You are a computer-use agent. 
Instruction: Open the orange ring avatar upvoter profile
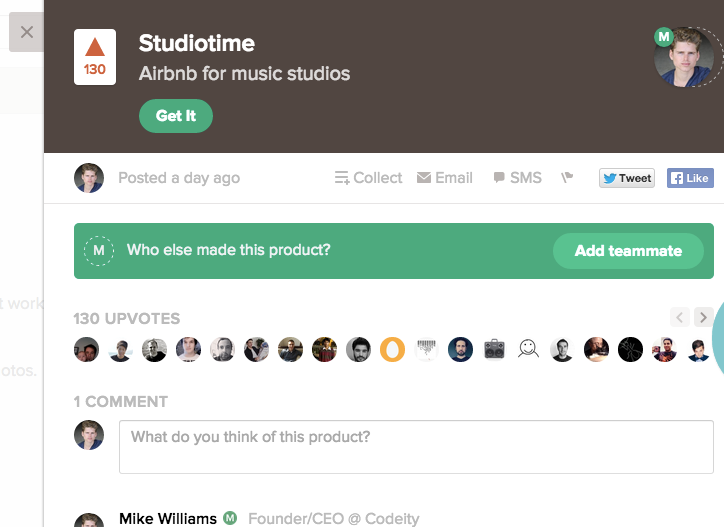coord(392,349)
